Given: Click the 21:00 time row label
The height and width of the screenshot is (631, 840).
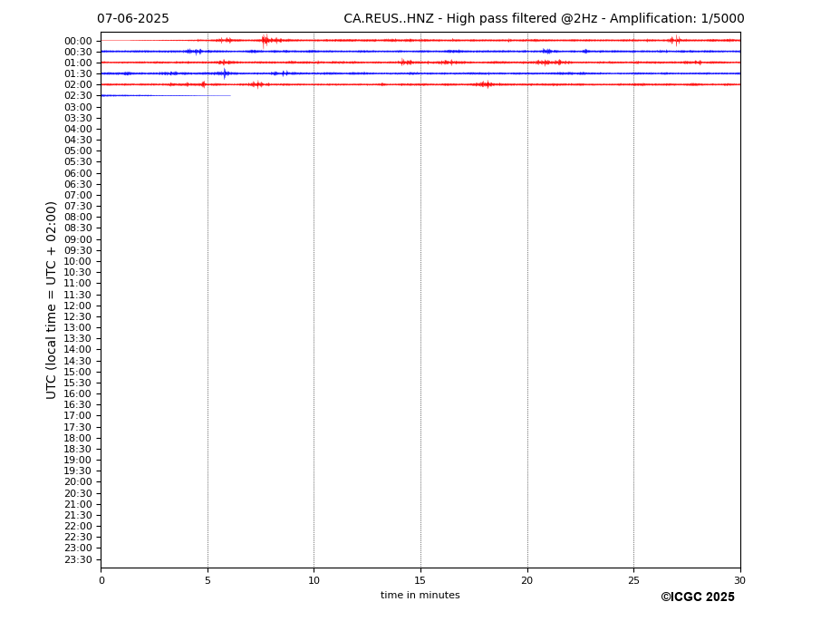Looking at the screenshot, I should coord(78,504).
